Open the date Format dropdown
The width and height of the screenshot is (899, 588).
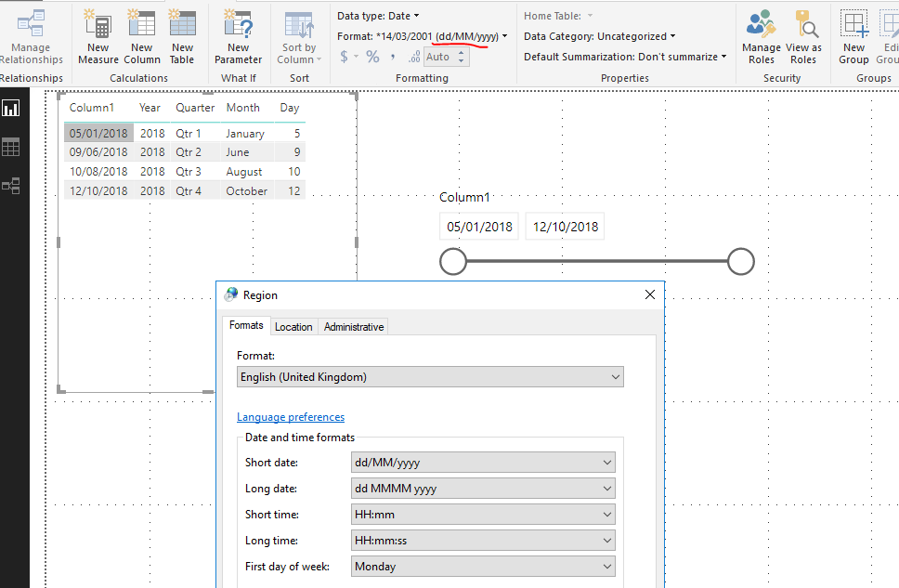(x=422, y=36)
